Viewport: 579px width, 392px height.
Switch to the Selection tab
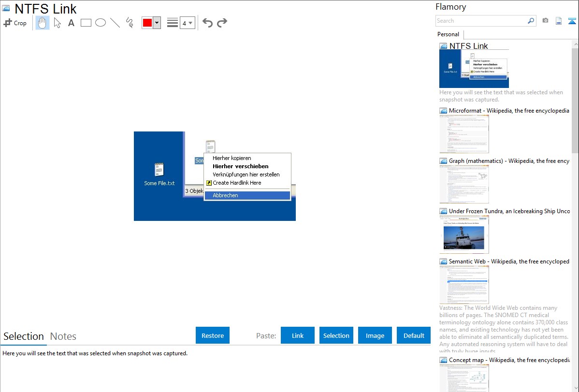coord(24,336)
